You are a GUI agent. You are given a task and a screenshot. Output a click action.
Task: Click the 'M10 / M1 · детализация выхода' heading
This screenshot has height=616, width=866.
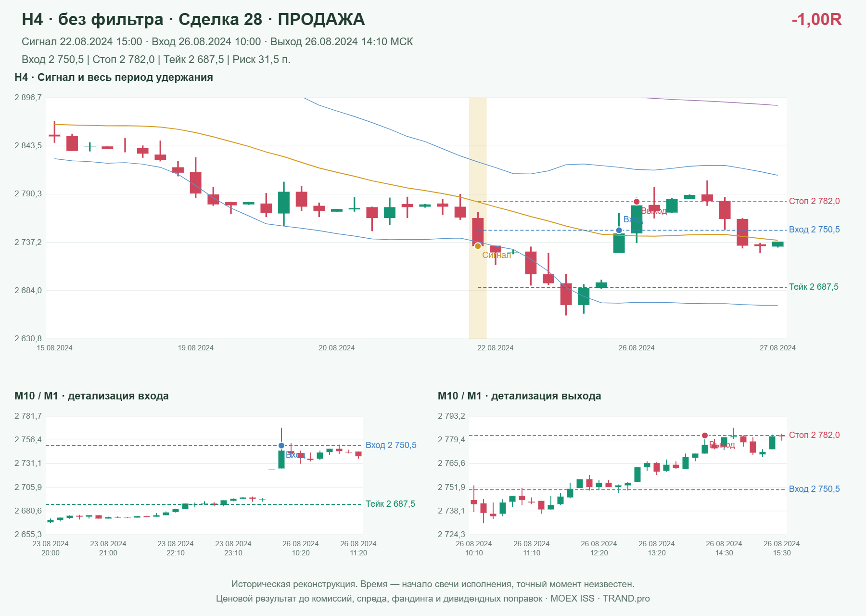[x=520, y=396]
